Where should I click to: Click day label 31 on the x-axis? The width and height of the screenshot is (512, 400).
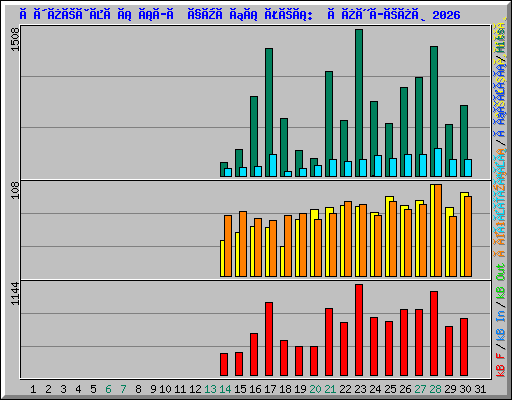pyautogui.click(x=480, y=389)
